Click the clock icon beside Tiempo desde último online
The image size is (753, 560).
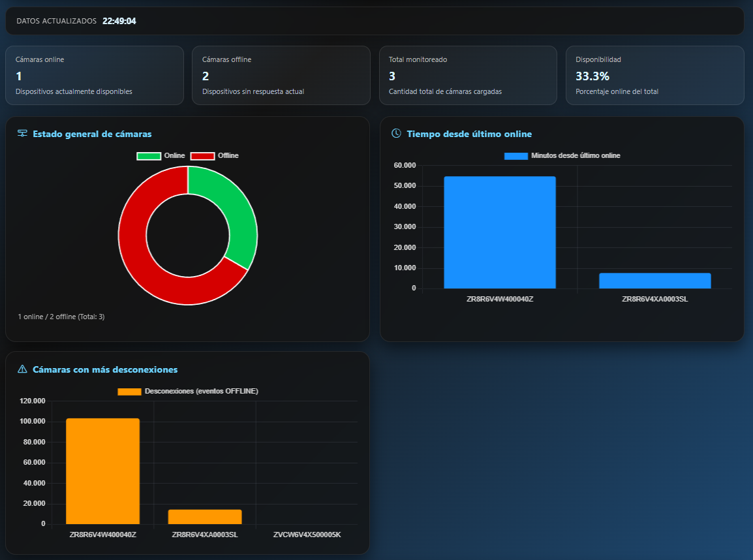(x=396, y=134)
